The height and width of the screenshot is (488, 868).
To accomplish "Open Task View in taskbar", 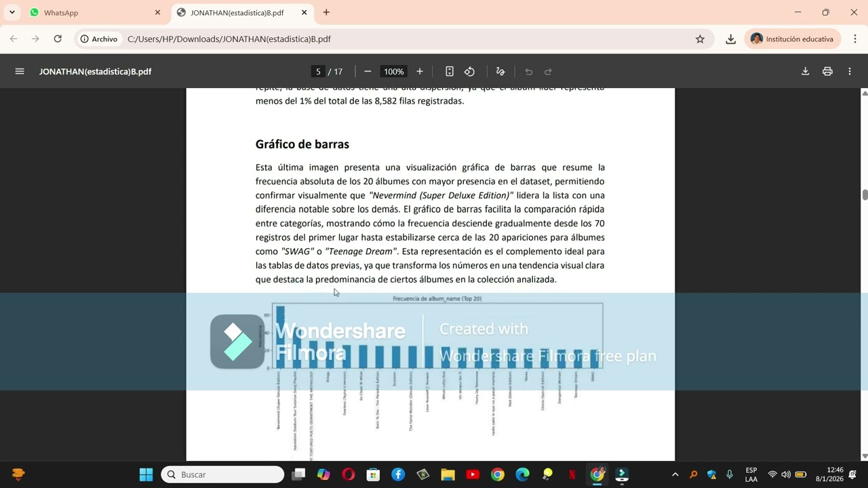I will pyautogui.click(x=298, y=474).
